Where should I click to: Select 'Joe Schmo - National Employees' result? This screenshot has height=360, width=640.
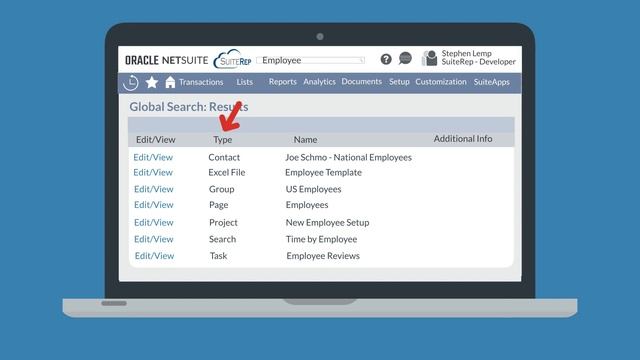[x=349, y=157]
